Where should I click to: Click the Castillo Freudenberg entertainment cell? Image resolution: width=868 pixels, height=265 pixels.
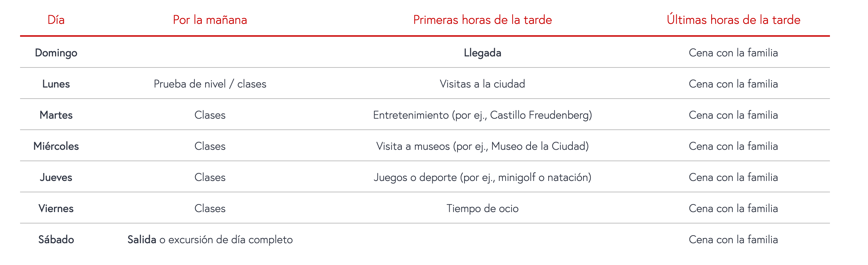(x=482, y=115)
